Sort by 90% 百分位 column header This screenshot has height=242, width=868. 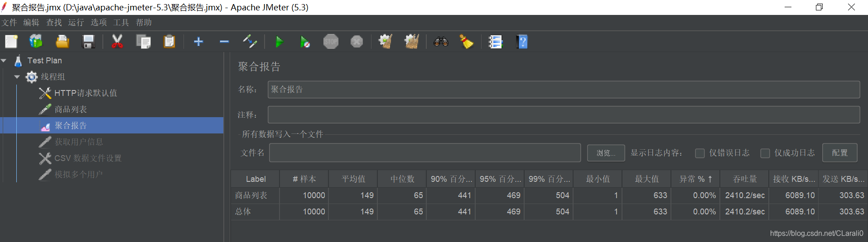pyautogui.click(x=451, y=179)
